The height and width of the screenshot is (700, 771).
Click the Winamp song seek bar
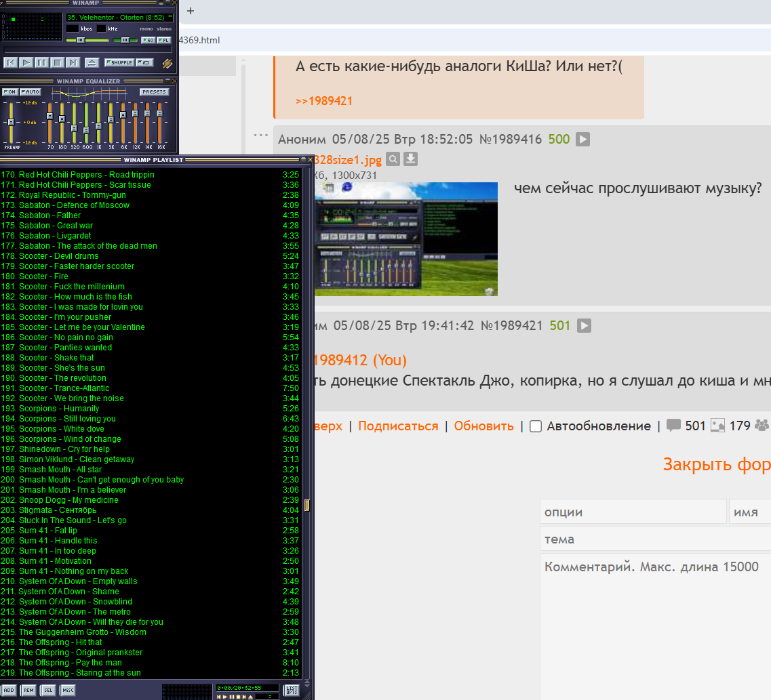(x=88, y=49)
